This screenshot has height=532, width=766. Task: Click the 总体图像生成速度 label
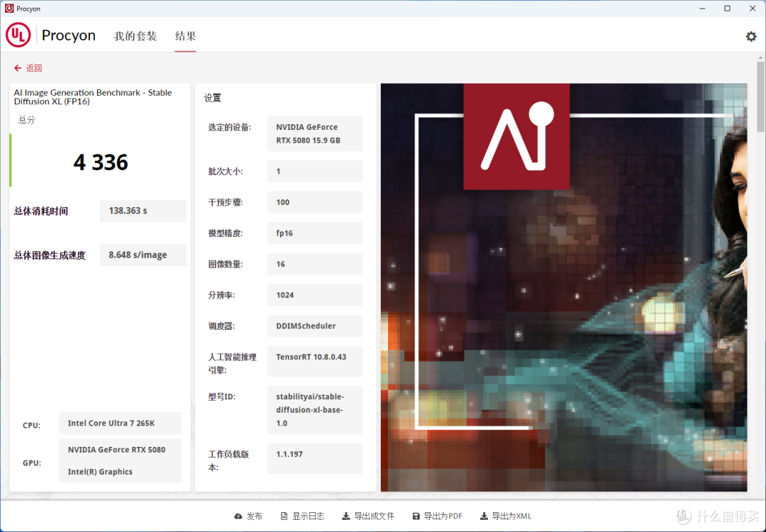point(50,255)
